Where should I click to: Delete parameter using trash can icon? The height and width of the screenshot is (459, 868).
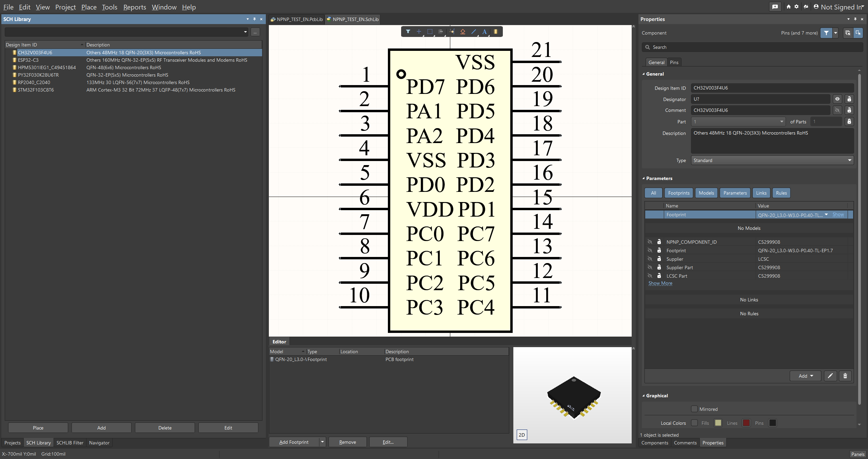click(x=845, y=376)
